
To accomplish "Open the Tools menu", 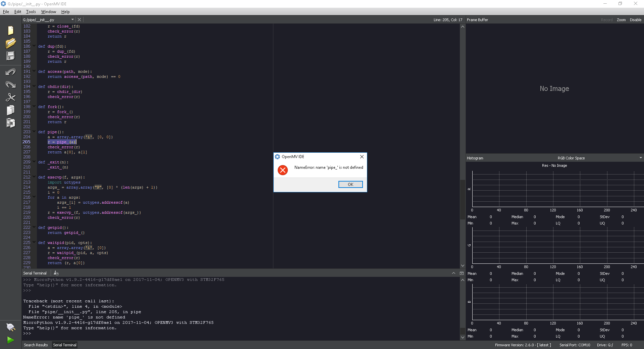I will click(31, 12).
